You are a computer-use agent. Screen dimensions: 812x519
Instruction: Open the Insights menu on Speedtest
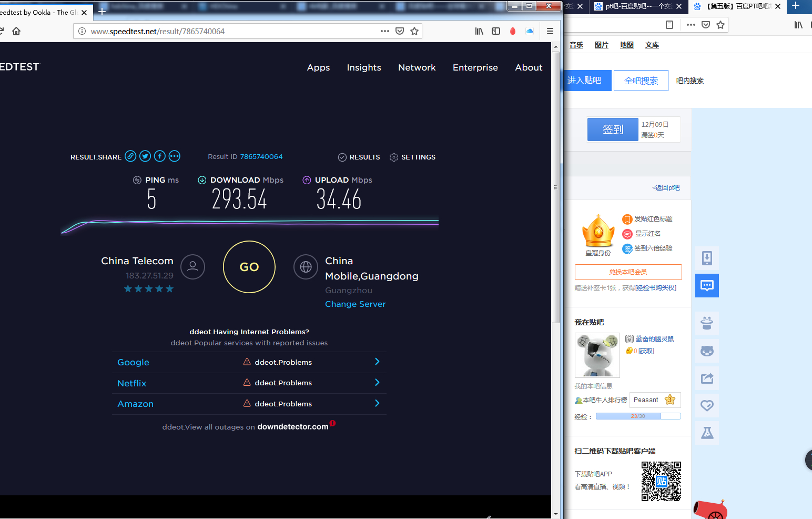click(364, 67)
